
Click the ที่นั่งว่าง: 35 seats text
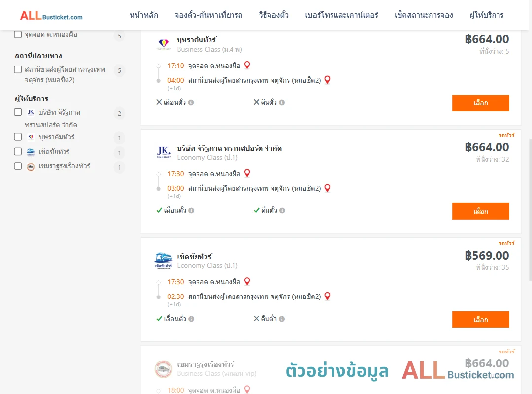tap(492, 267)
